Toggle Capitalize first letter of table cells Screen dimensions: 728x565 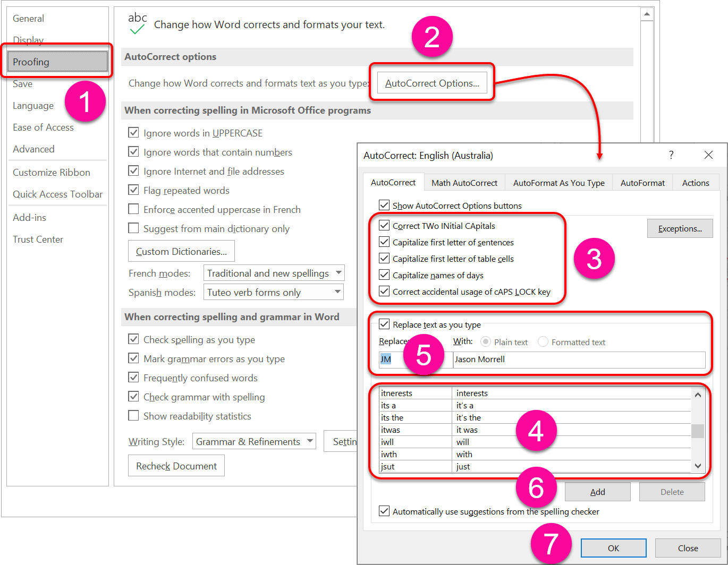[384, 259]
